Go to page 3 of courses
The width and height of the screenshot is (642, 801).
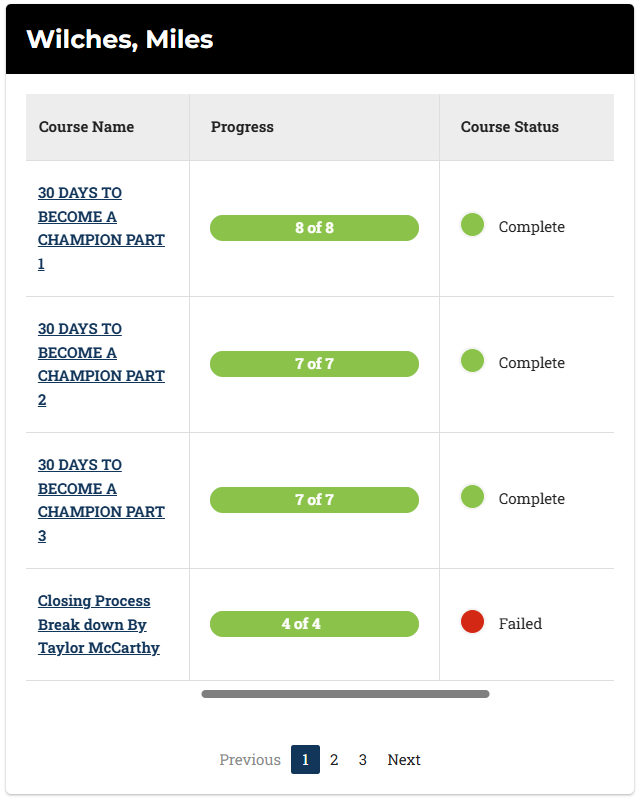click(x=362, y=760)
